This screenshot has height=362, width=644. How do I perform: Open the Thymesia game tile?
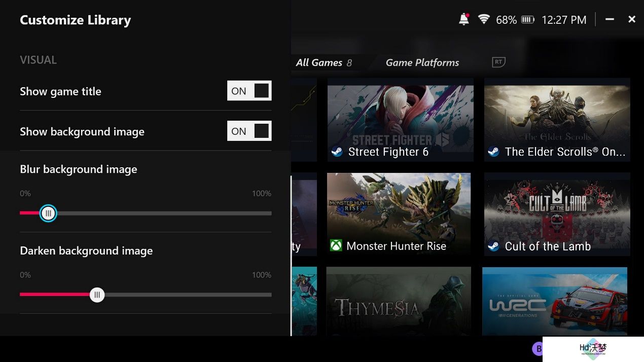399,301
